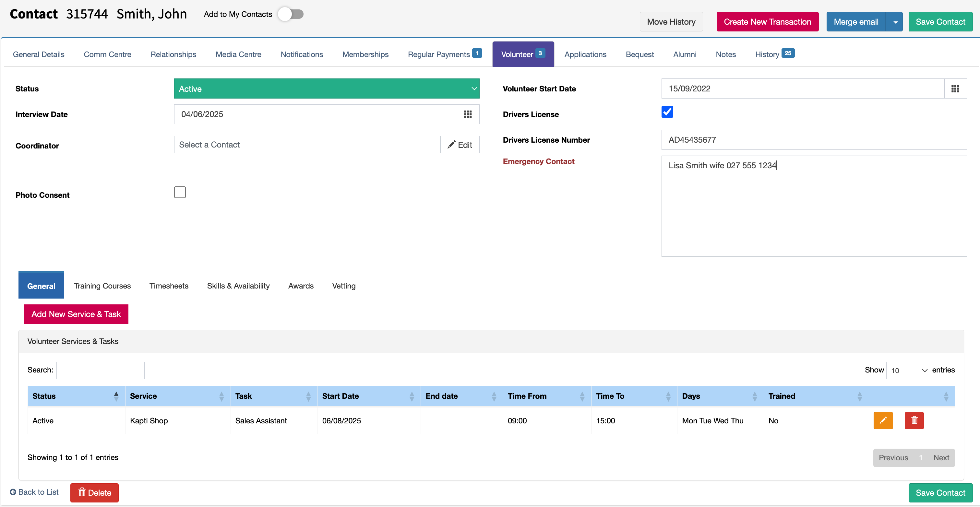Click the Back to List link
Viewport: 980px width, 507px height.
coord(34,492)
